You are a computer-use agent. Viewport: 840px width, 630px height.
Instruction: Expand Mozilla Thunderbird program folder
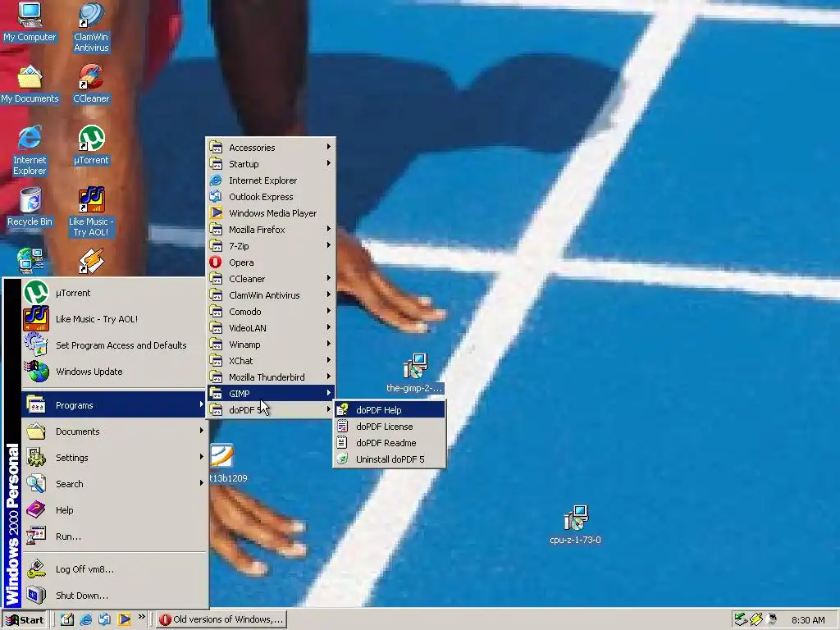pyautogui.click(x=271, y=377)
